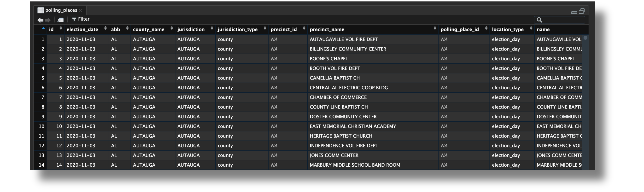Click the table grid icon on polling_places tab
Viewport: 644px width, 192px height.
coord(41,10)
